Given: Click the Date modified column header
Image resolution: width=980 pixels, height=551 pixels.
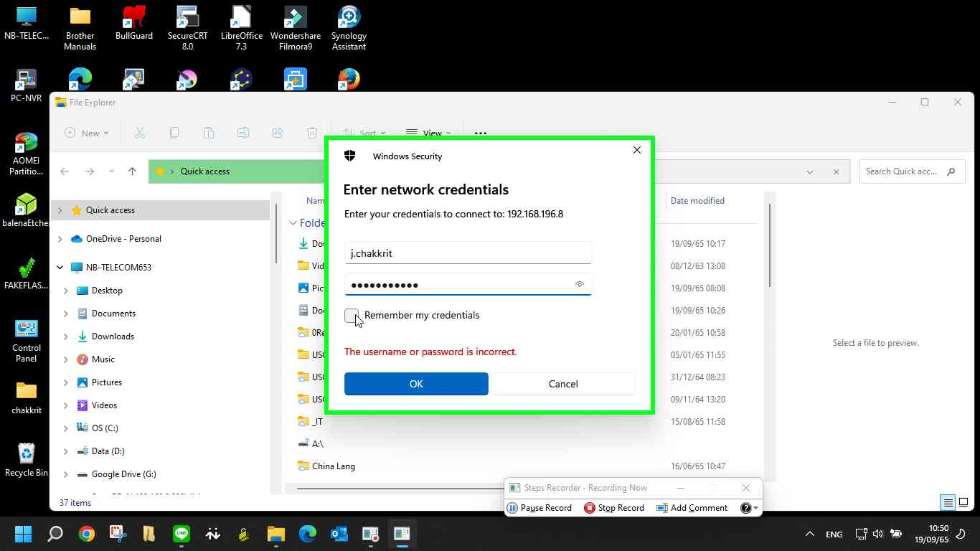Looking at the screenshot, I should point(697,201).
